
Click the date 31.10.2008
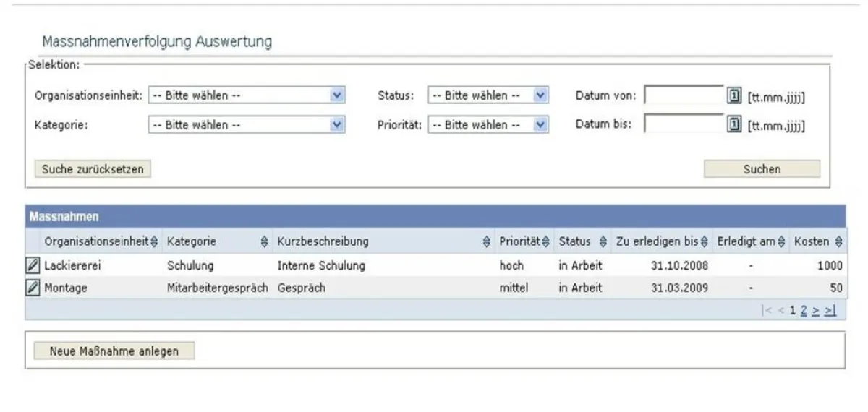tap(679, 266)
